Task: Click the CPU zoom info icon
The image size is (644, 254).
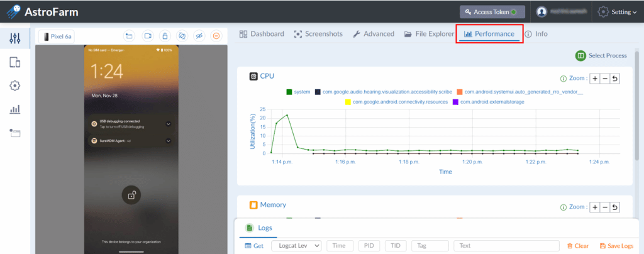Action: (x=563, y=79)
